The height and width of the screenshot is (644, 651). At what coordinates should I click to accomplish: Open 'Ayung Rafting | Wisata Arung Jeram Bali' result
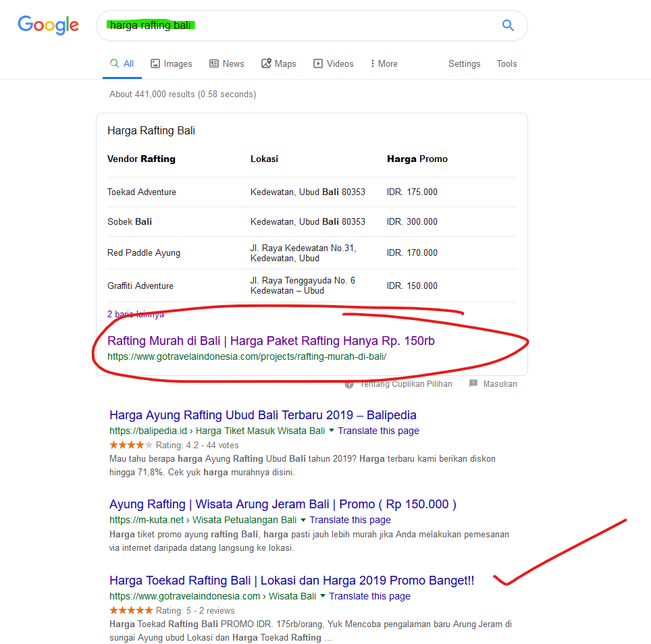tap(283, 504)
